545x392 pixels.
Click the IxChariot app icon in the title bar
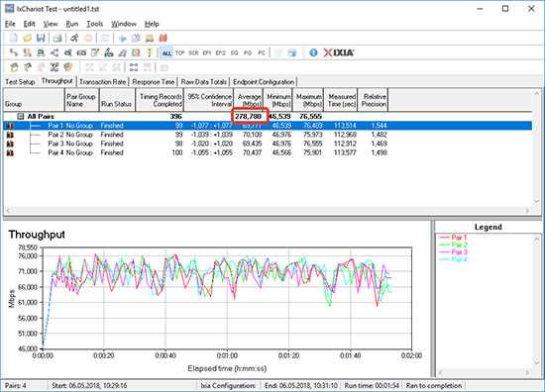(x=9, y=8)
